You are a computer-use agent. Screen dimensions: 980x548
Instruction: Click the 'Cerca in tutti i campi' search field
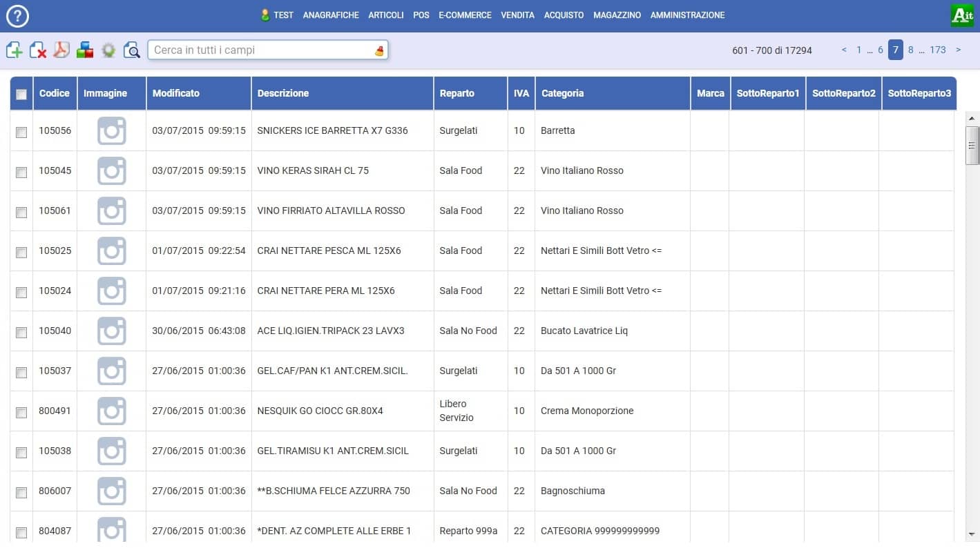click(x=261, y=50)
